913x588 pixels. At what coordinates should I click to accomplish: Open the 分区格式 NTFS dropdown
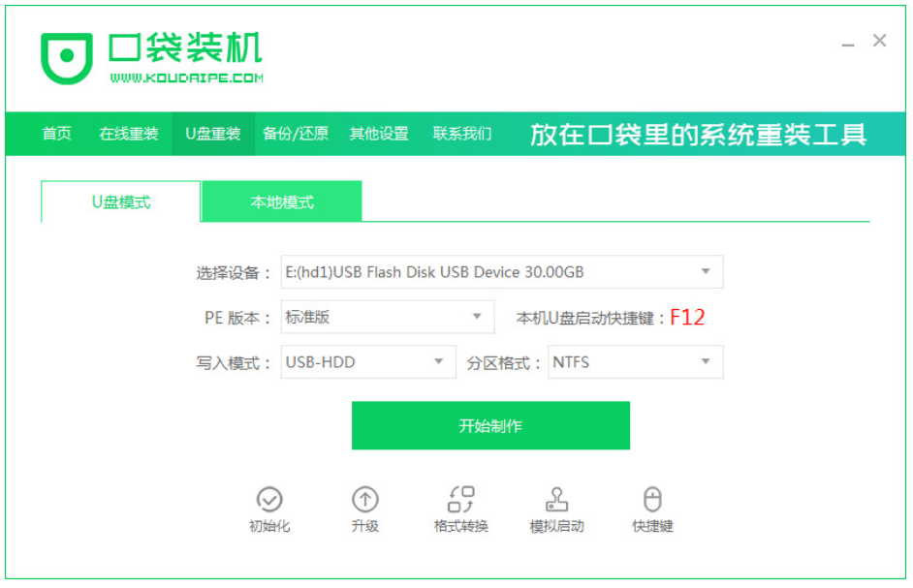point(635,362)
